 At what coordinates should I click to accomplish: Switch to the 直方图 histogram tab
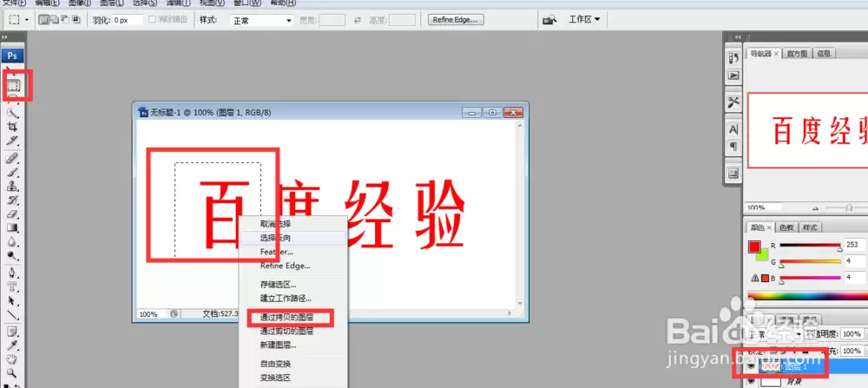(797, 54)
